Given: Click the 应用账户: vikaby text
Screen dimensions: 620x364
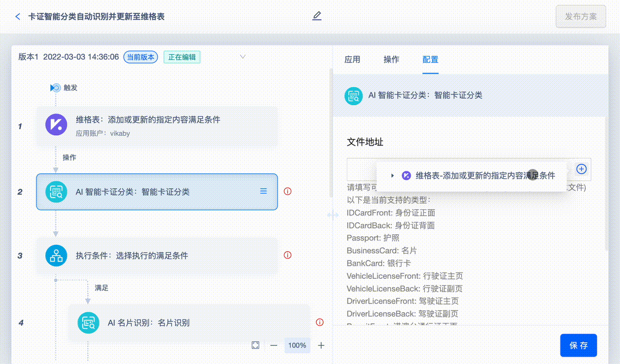Looking at the screenshot, I should point(103,134).
